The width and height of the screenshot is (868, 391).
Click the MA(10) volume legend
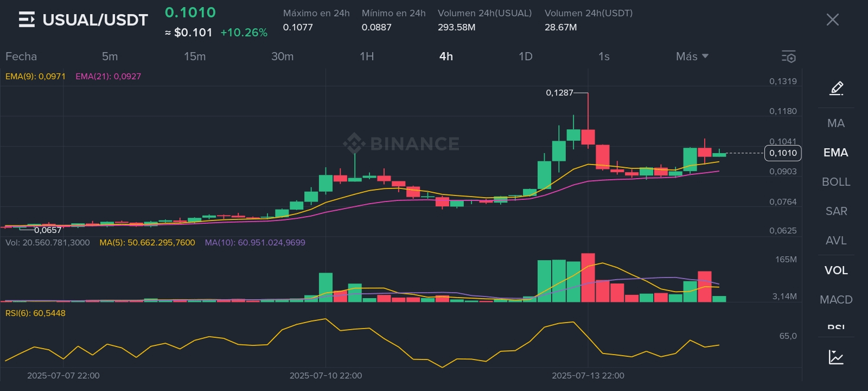click(x=255, y=243)
